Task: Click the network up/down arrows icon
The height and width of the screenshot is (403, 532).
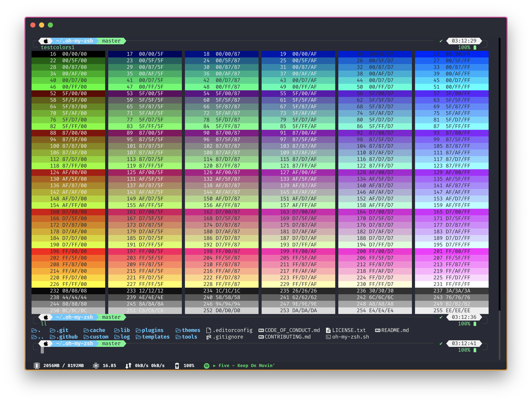Action: (128, 366)
